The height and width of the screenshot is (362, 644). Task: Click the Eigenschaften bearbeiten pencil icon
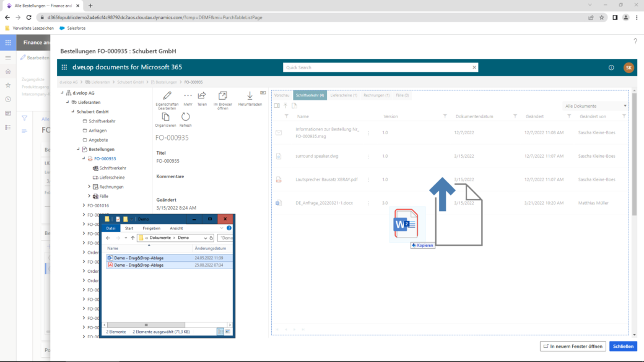click(167, 96)
